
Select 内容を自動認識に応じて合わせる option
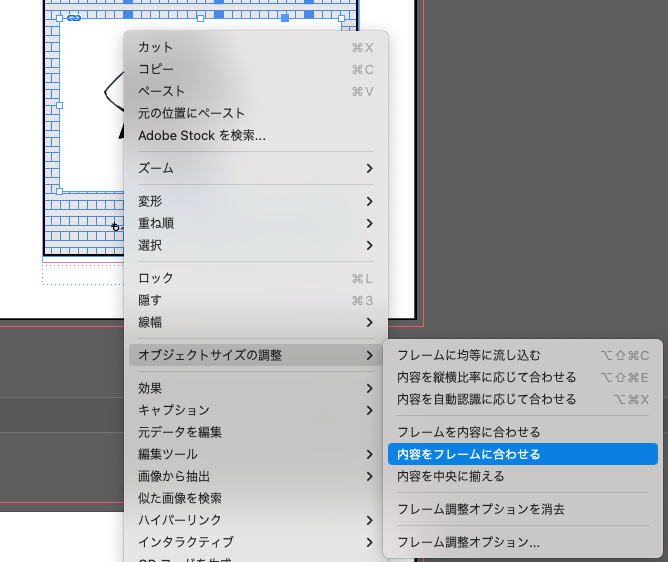[x=523, y=400]
